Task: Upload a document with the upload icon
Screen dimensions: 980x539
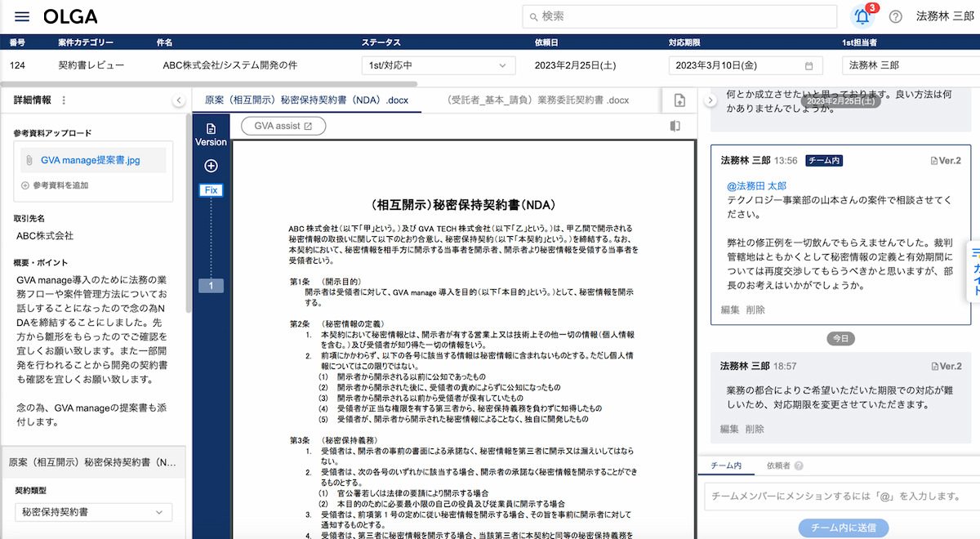Action: click(679, 100)
